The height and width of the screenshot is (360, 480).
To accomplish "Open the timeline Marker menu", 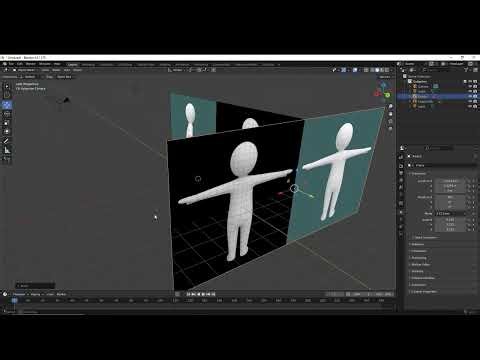I will tap(61, 294).
